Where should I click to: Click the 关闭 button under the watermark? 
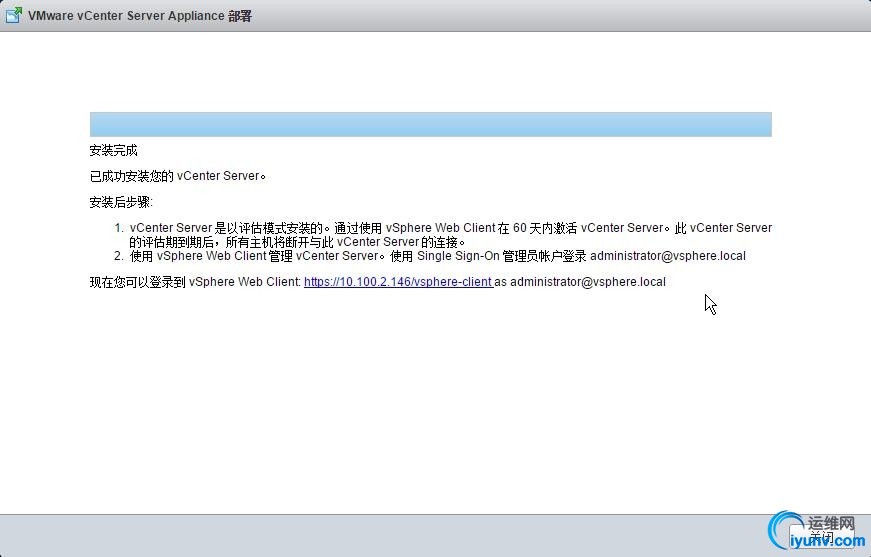[821, 536]
